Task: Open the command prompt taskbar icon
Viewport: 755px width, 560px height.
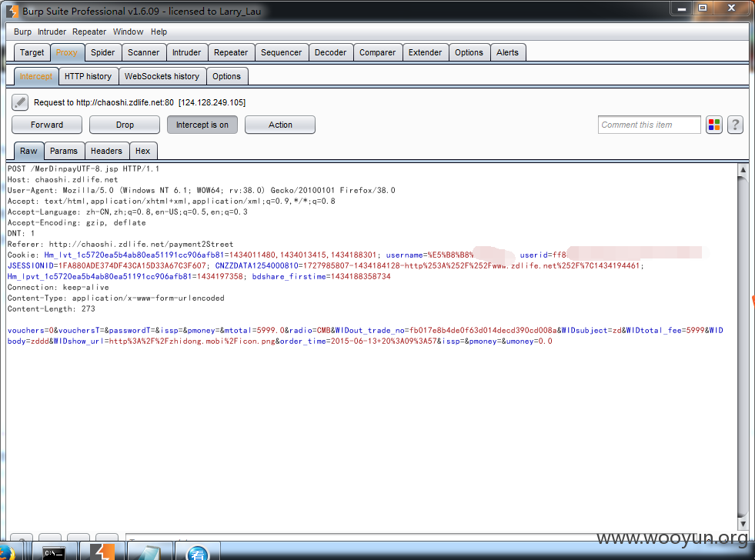Action: coord(53,552)
